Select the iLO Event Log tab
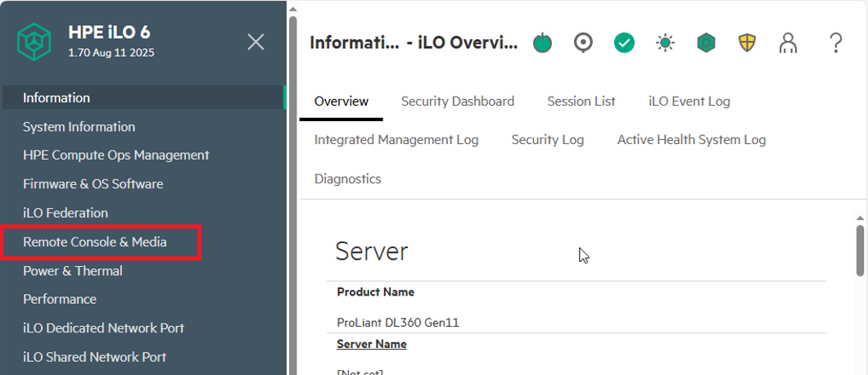This screenshot has width=868, height=375. coord(689,102)
